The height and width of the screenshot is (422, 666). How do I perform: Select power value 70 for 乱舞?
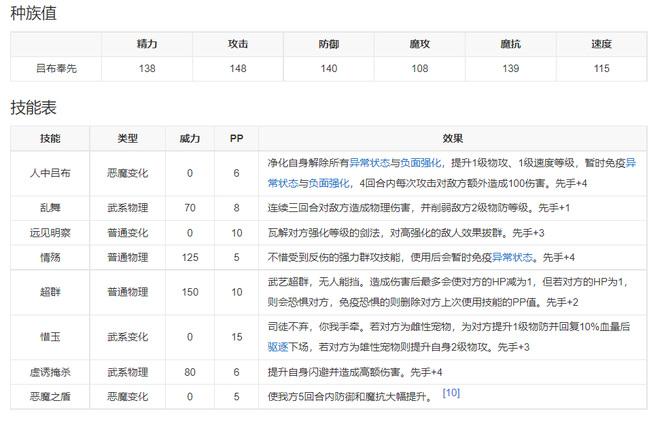coord(190,208)
